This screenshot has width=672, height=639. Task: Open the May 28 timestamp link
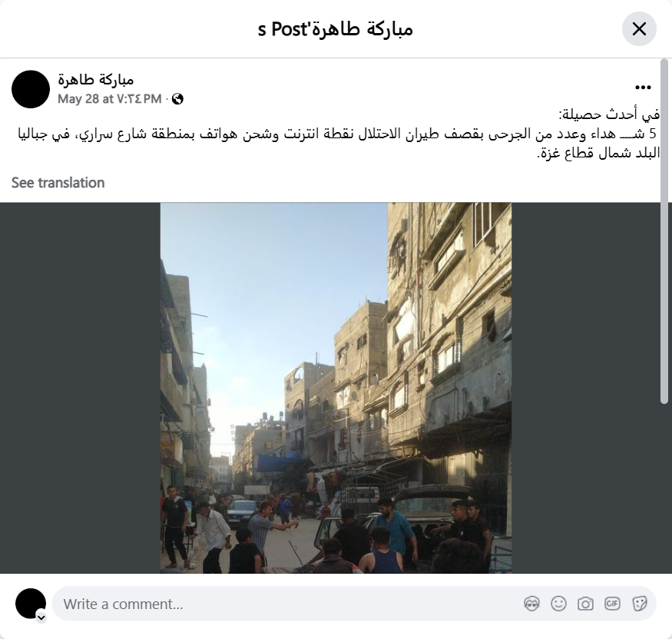110,99
